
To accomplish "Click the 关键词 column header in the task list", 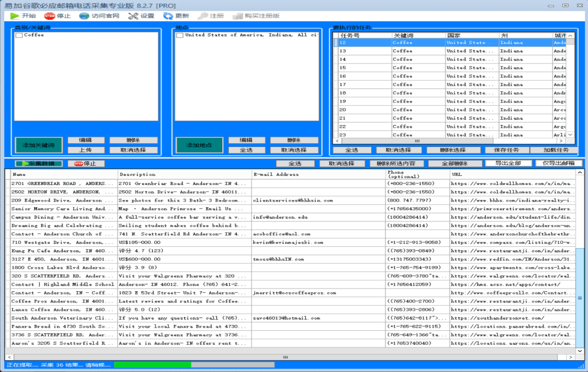I will (x=403, y=36).
